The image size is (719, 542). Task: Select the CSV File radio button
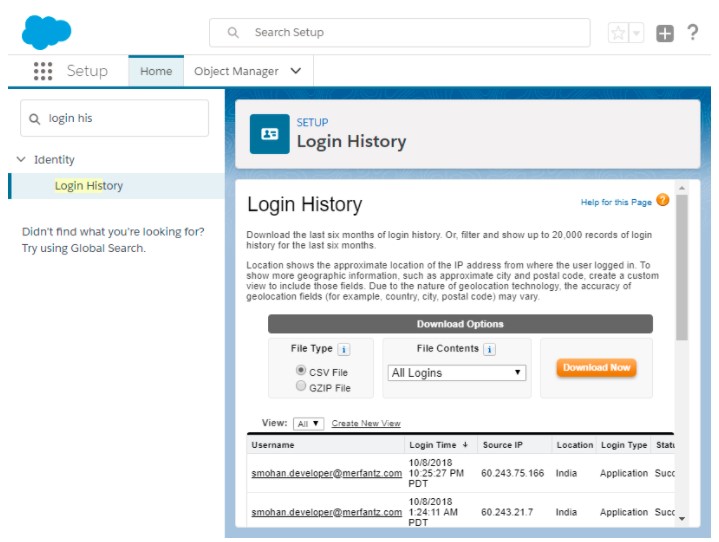pos(301,370)
